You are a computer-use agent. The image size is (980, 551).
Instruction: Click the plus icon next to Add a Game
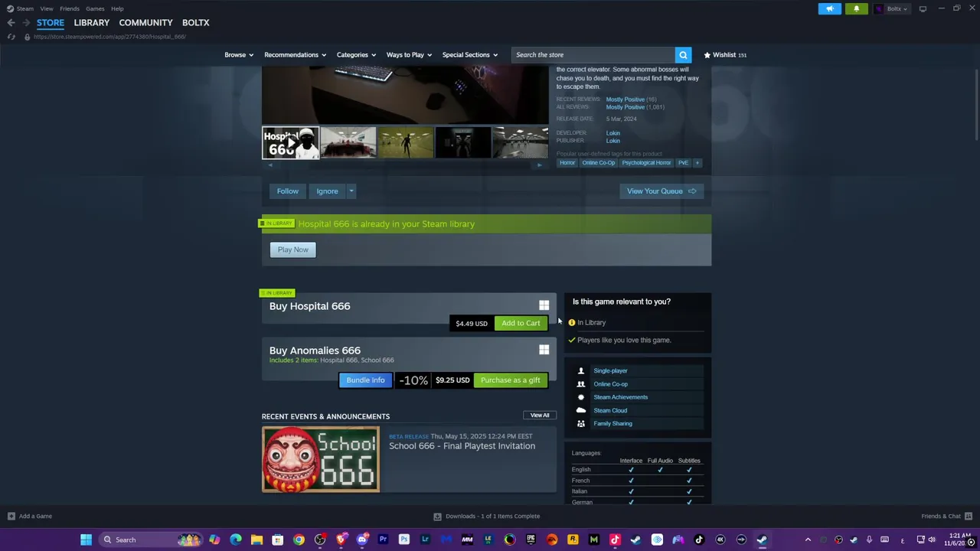coord(11,516)
